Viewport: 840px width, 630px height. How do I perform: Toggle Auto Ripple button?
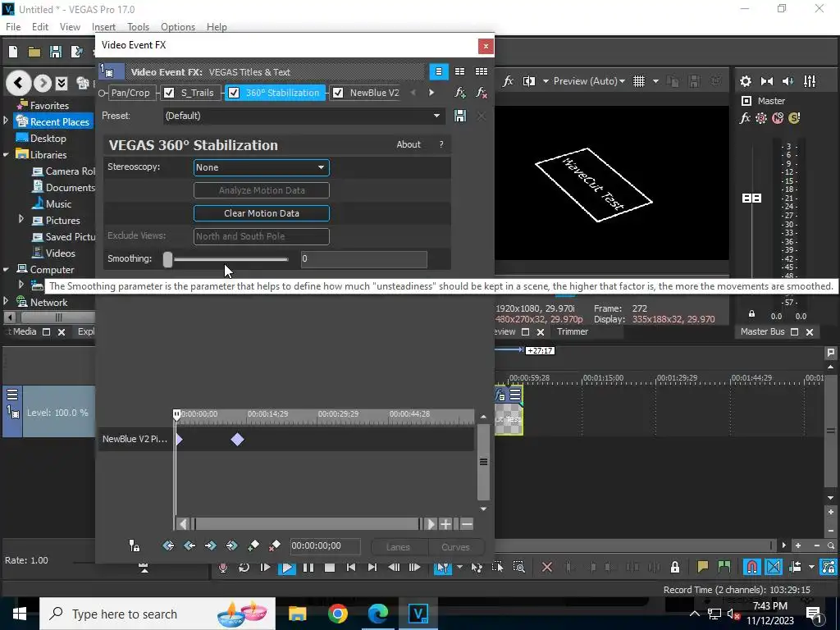pyautogui.click(x=795, y=567)
